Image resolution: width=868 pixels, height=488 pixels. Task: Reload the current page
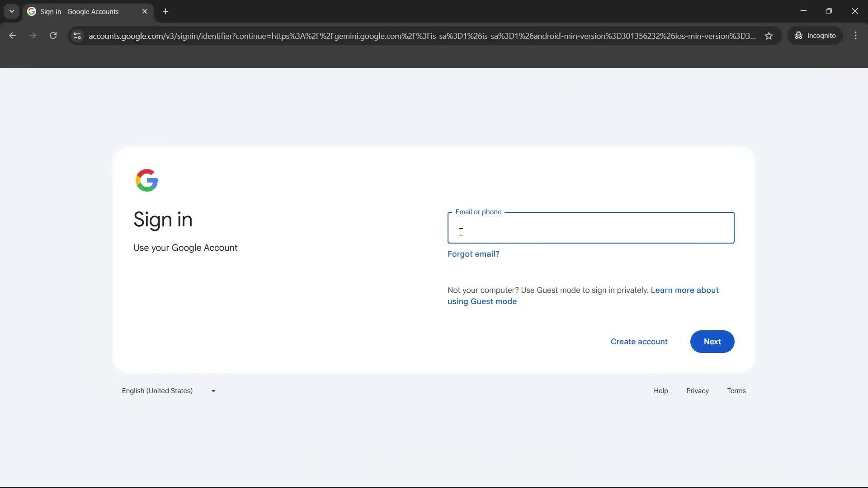(53, 36)
